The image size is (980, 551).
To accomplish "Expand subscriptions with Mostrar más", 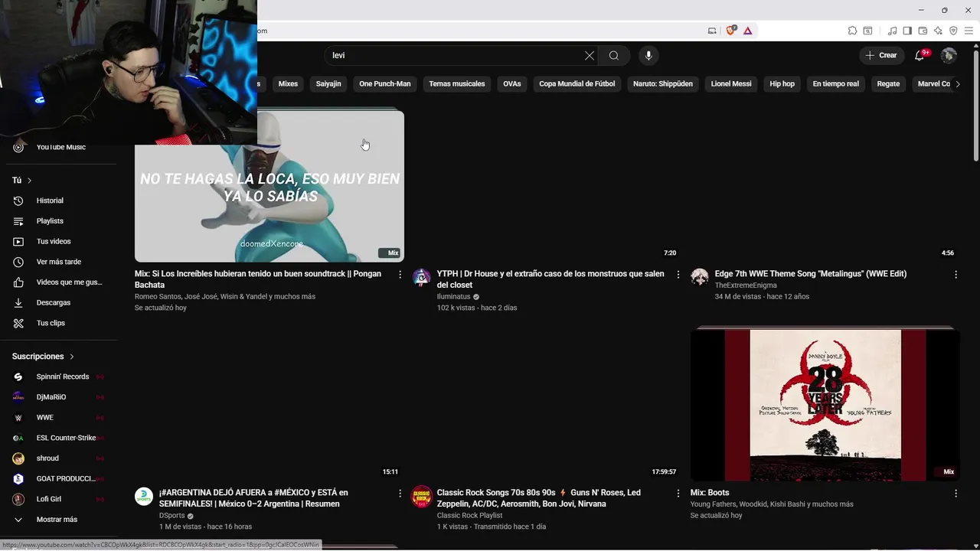I will click(x=58, y=520).
